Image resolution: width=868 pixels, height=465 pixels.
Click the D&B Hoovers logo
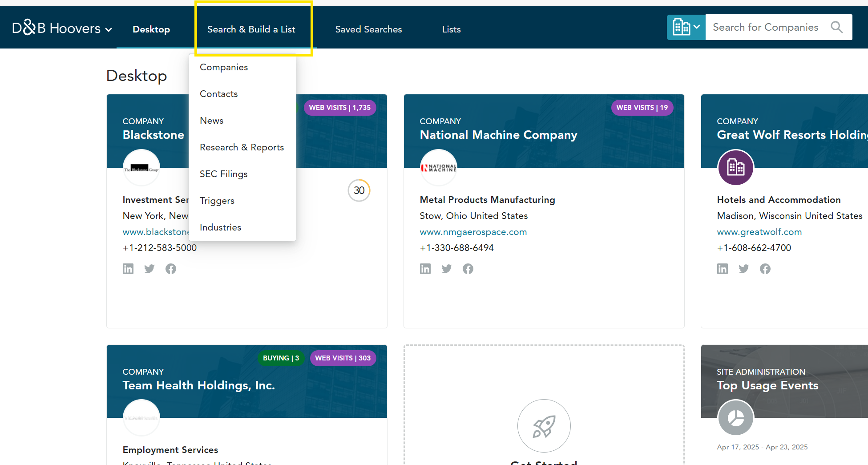57,28
